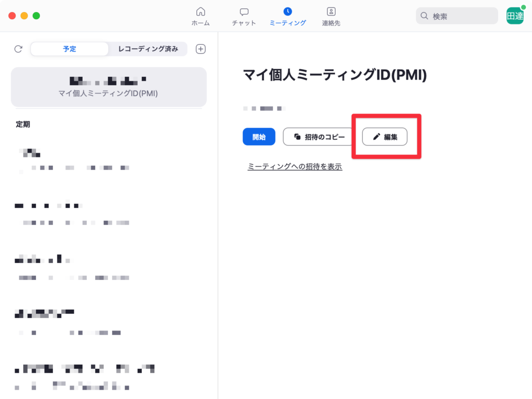The image size is (532, 399).
Task: Switch to the 予定 (Upcoming) tab
Action: tap(70, 49)
